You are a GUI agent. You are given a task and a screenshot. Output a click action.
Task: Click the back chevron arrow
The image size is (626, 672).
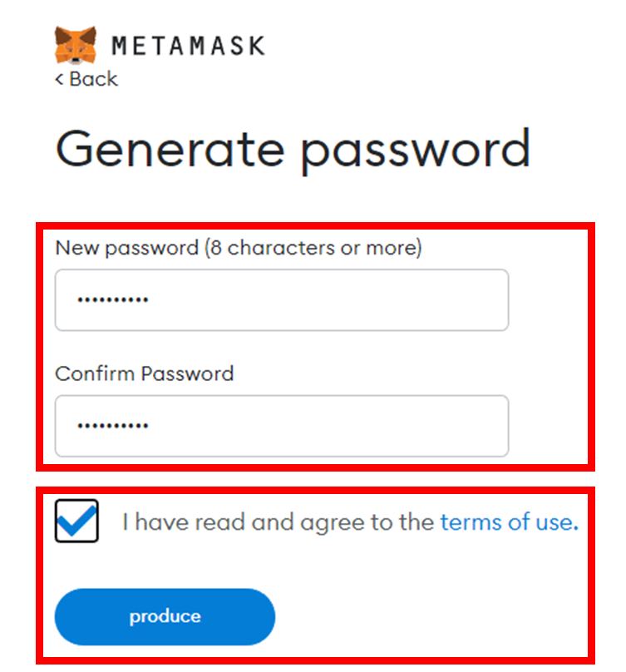(x=60, y=79)
